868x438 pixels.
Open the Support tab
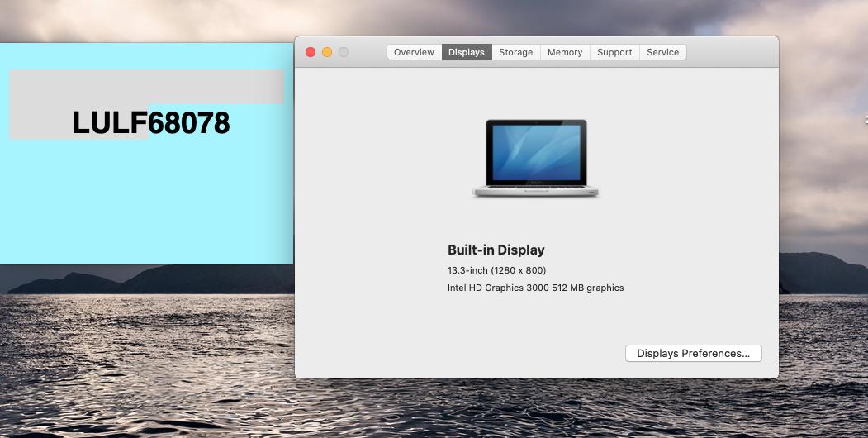tap(614, 52)
